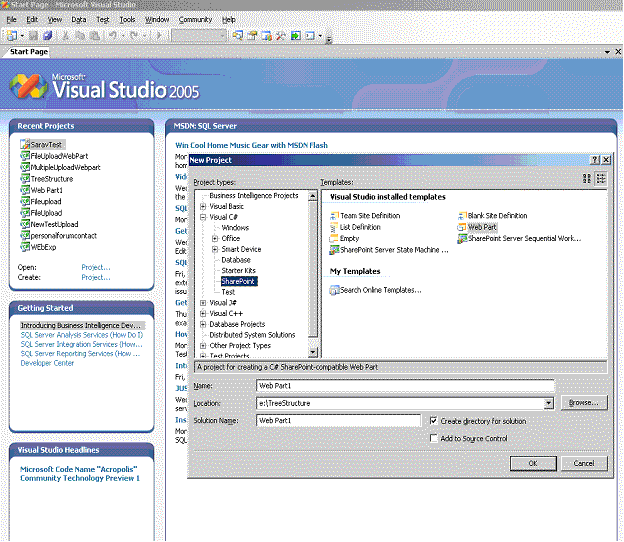Open the Location dropdown arrow
This screenshot has width=624, height=542.
pos(548,404)
